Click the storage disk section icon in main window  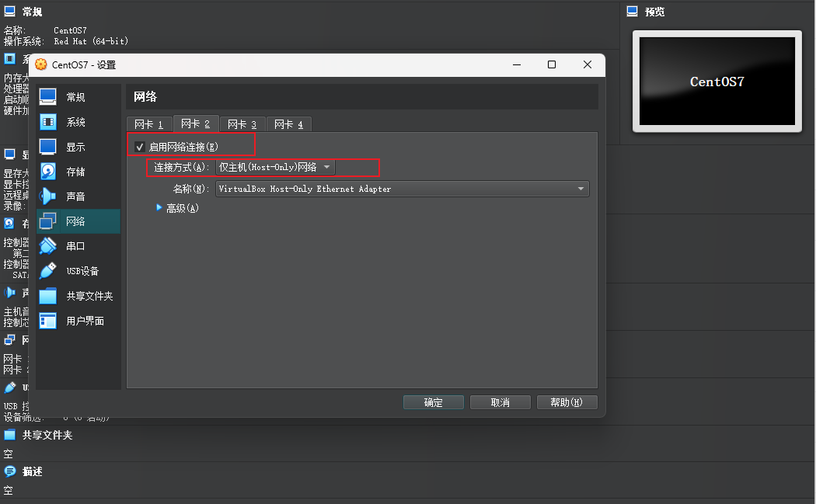pyautogui.click(x=9, y=223)
